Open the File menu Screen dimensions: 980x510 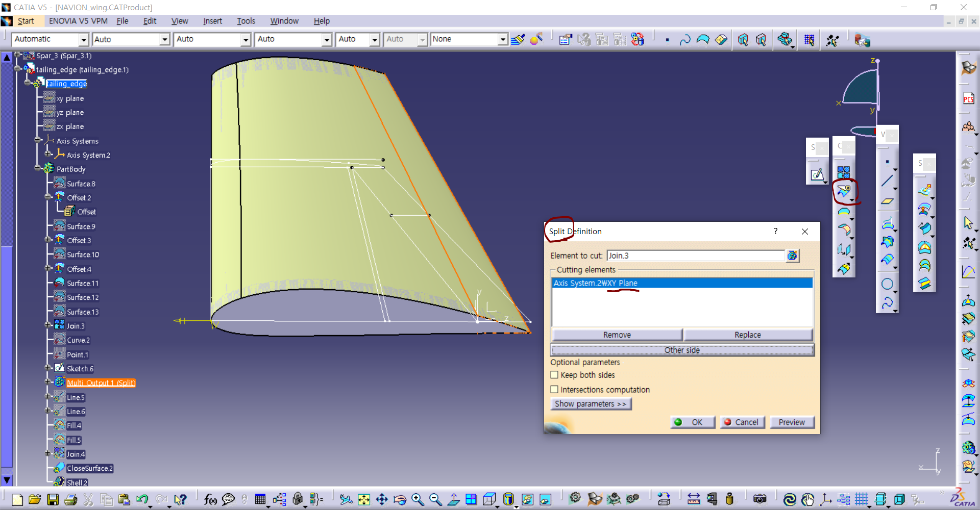pyautogui.click(x=122, y=21)
